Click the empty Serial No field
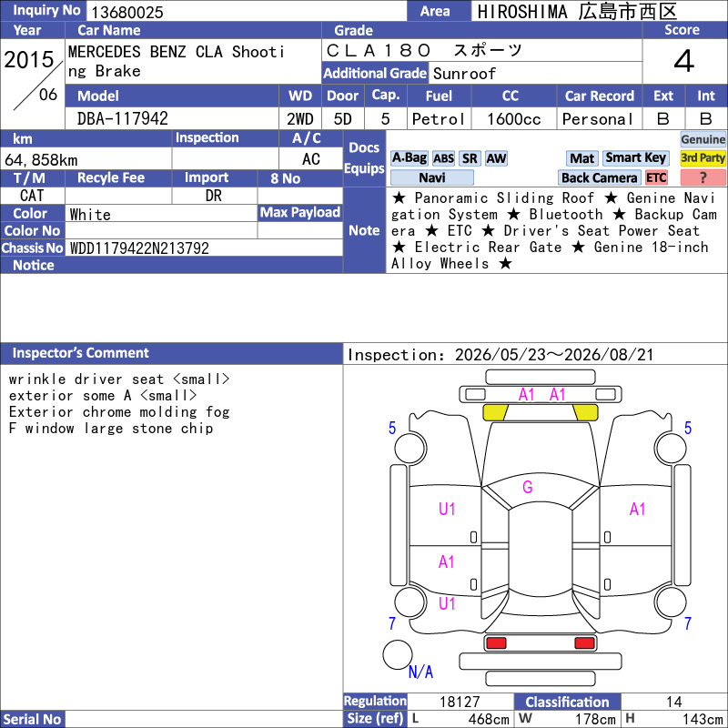The image size is (728, 728). [x=204, y=719]
